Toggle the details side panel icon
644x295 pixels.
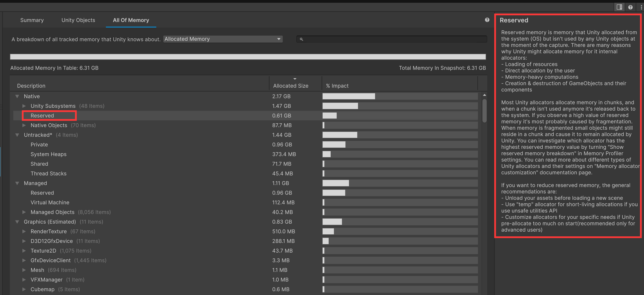point(619,7)
